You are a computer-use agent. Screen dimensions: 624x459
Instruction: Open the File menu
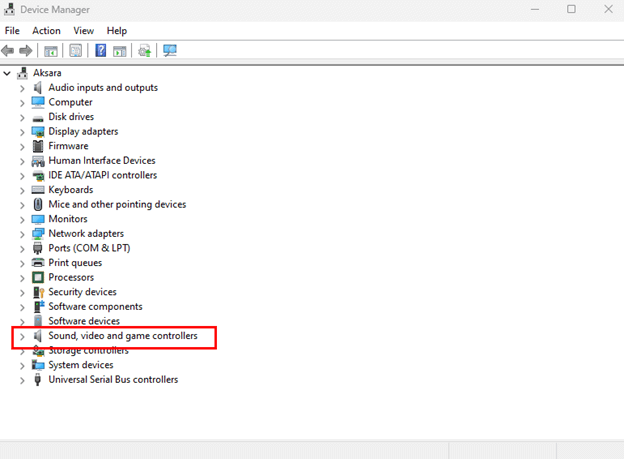point(12,31)
